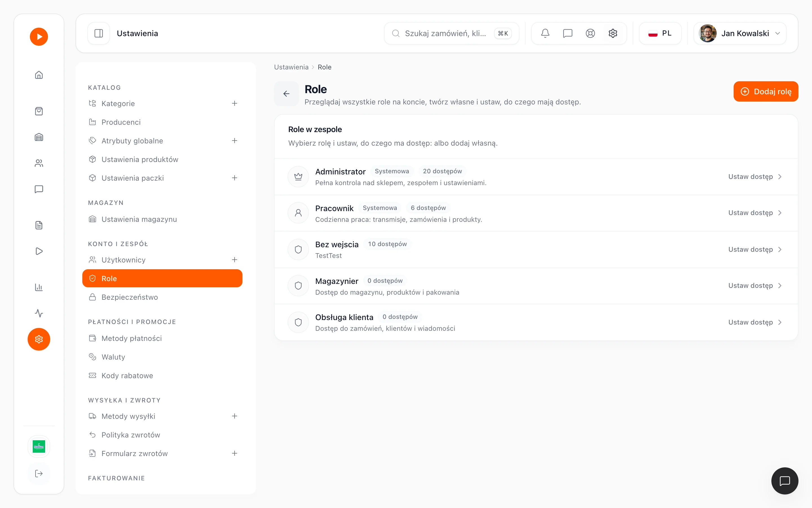
Task: Open the play transmissions icon in rail
Action: pos(39,251)
